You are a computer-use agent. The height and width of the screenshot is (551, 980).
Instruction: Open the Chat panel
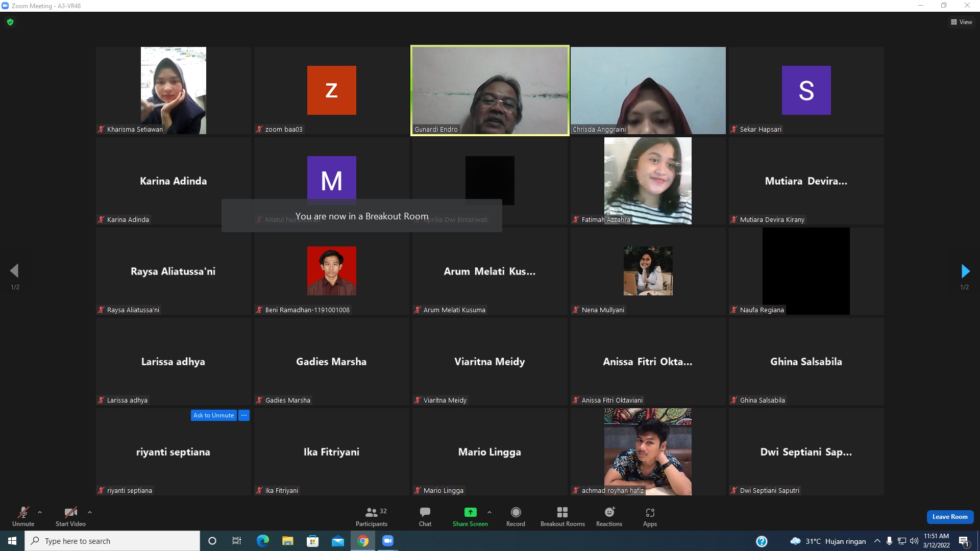pos(425,516)
